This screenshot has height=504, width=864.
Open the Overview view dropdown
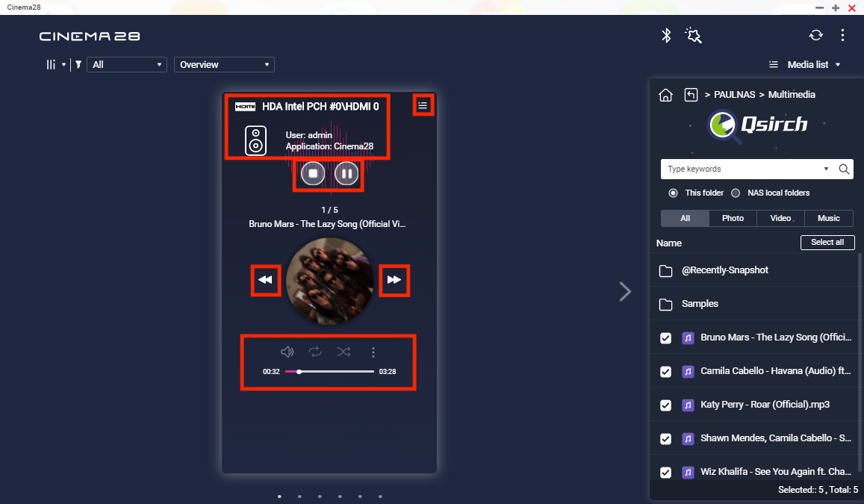[x=224, y=65]
